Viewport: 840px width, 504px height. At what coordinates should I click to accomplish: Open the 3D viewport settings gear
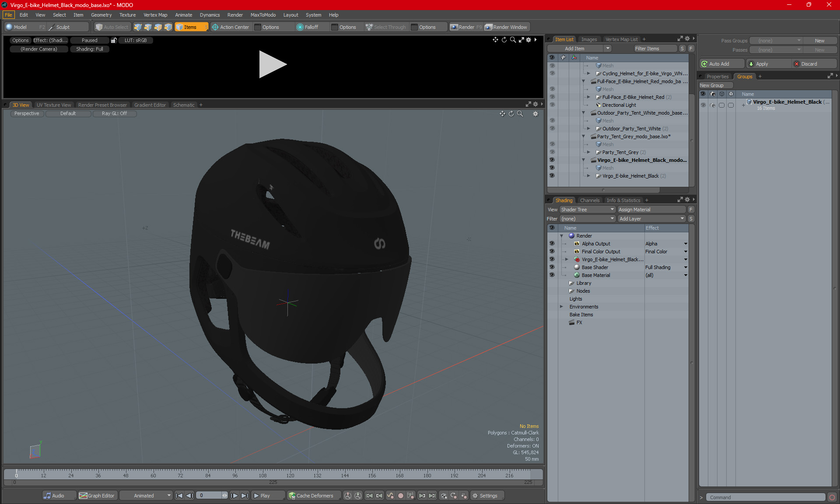tap(535, 114)
